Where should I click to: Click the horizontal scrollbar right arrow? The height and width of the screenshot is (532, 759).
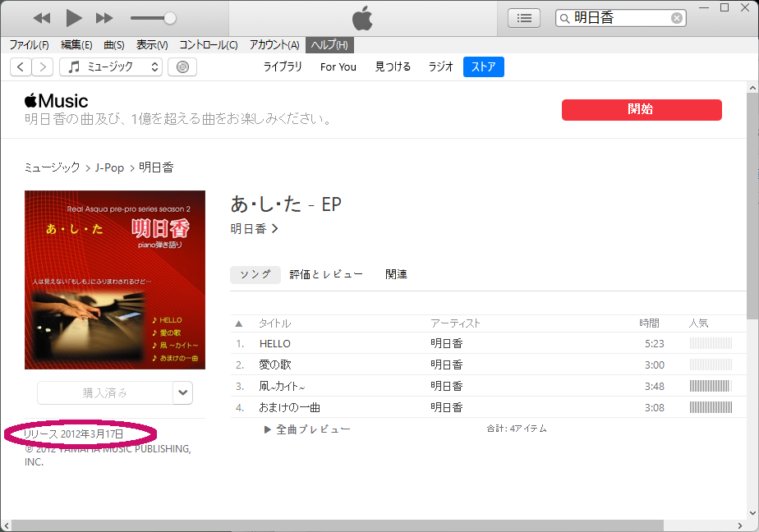click(x=740, y=525)
